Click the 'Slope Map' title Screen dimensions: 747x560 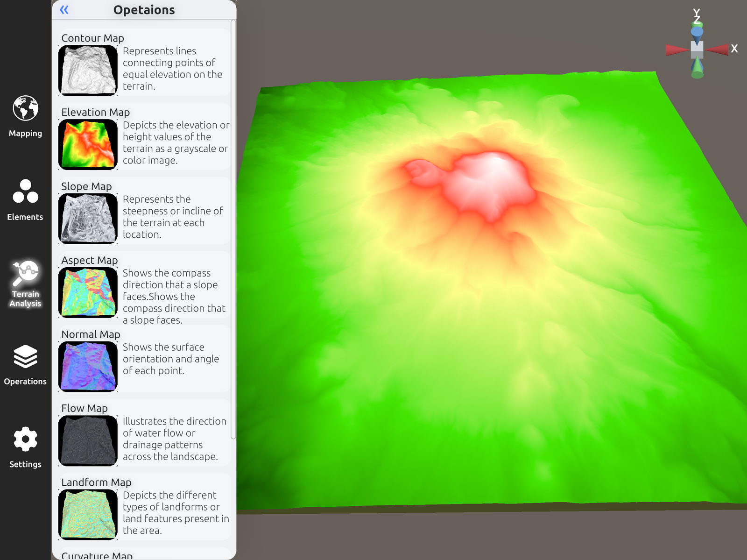pos(86,186)
